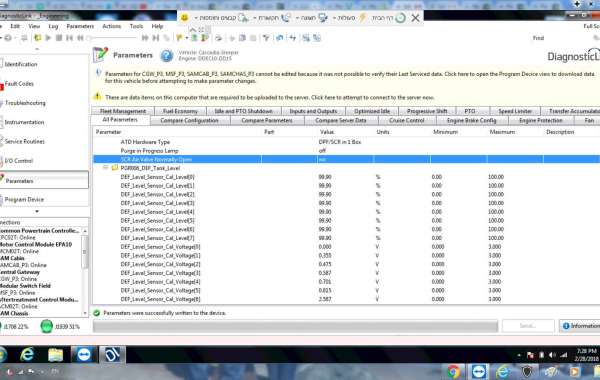Switch to the Cruise Control tab

click(x=406, y=120)
